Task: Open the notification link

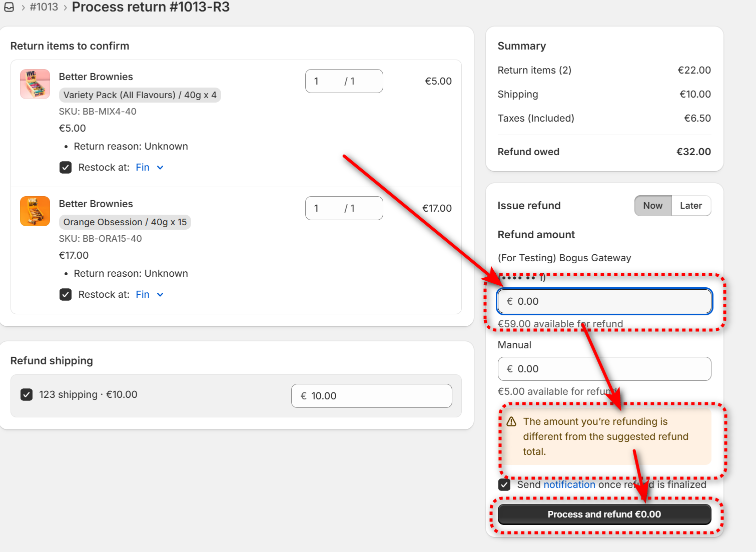Action: pos(569,485)
